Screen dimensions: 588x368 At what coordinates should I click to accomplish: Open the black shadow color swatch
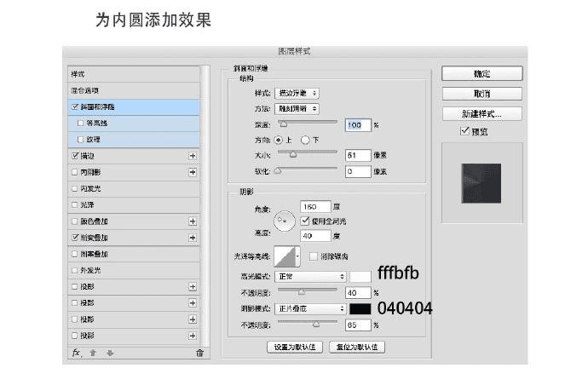pyautogui.click(x=360, y=308)
